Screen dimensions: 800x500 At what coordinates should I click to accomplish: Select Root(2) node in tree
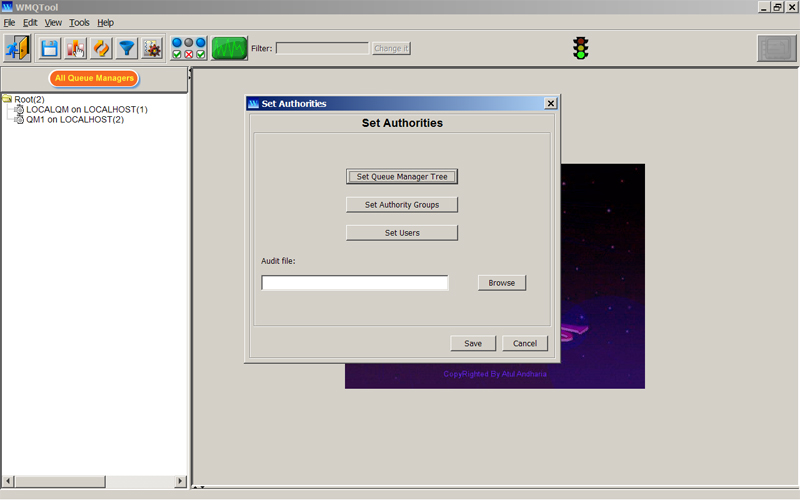29,99
